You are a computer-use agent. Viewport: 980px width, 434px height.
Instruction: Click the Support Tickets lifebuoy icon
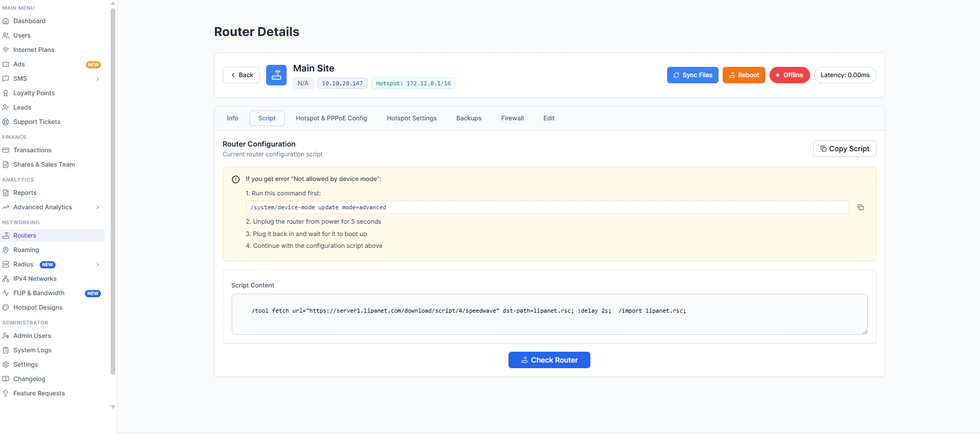coord(6,122)
